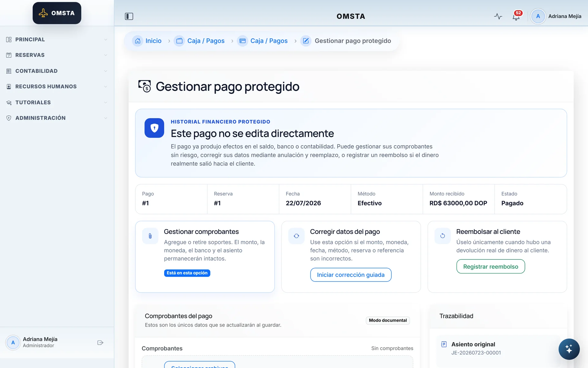Click the Modo documental badge
Image resolution: width=588 pixels, height=368 pixels.
click(x=388, y=320)
